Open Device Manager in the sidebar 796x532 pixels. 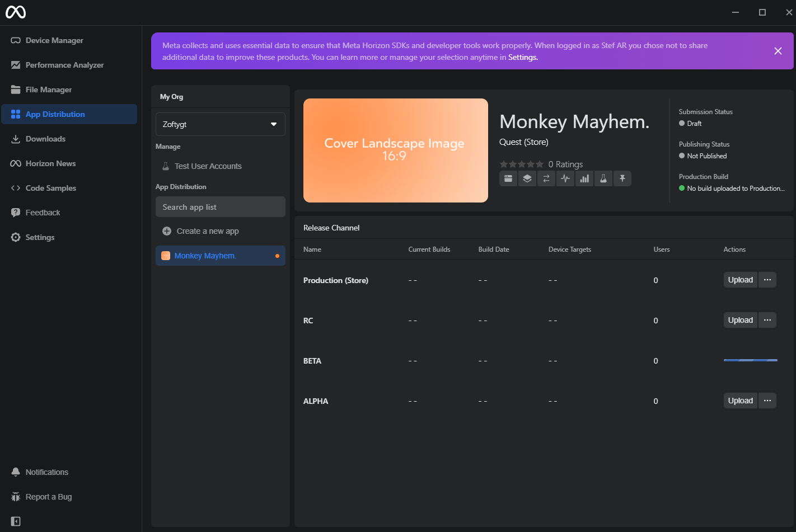click(69, 40)
